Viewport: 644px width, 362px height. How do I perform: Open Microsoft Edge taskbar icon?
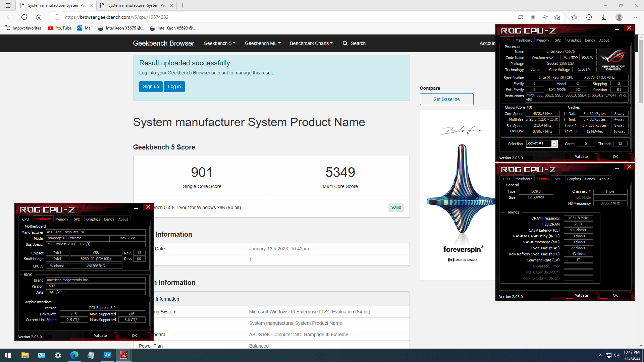pyautogui.click(x=74, y=355)
